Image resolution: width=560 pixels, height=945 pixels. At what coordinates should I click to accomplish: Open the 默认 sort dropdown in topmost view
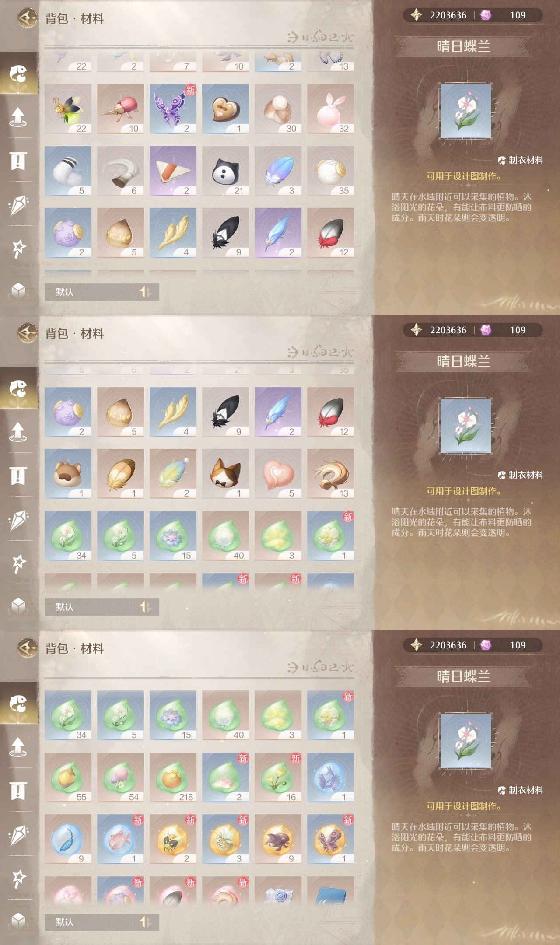tap(89, 292)
